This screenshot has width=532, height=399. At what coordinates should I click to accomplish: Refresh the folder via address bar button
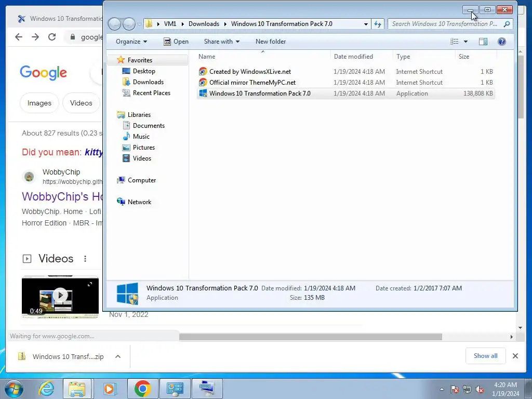tap(378, 24)
